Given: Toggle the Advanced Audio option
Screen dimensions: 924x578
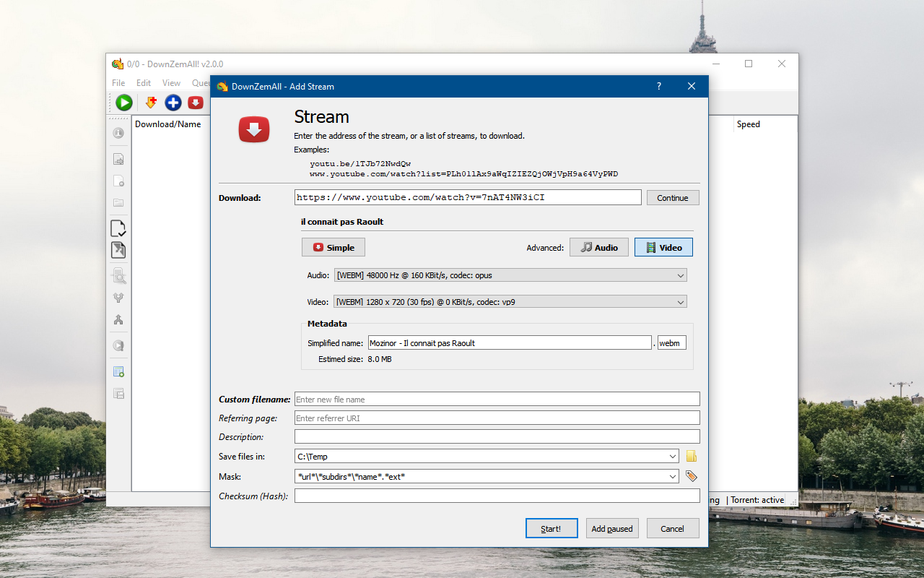Looking at the screenshot, I should [x=599, y=247].
